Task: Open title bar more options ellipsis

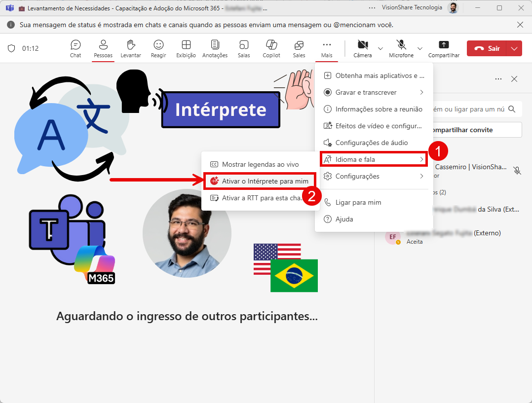Action: 372,8
